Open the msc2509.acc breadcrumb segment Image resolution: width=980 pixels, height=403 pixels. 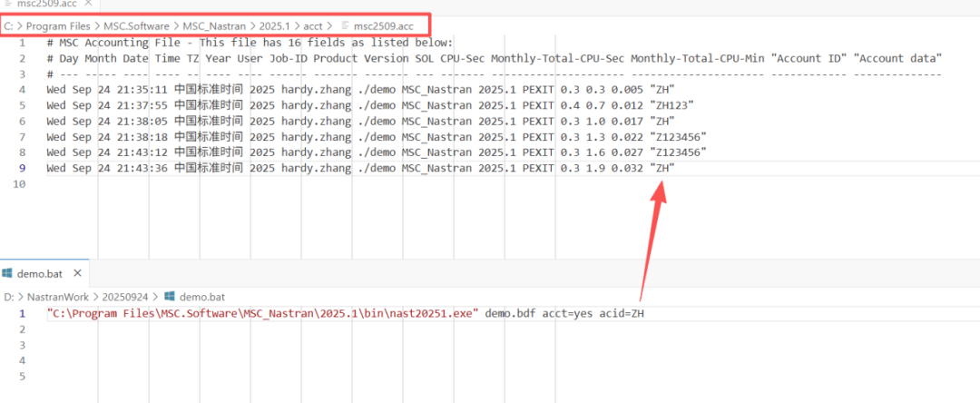coord(384,26)
